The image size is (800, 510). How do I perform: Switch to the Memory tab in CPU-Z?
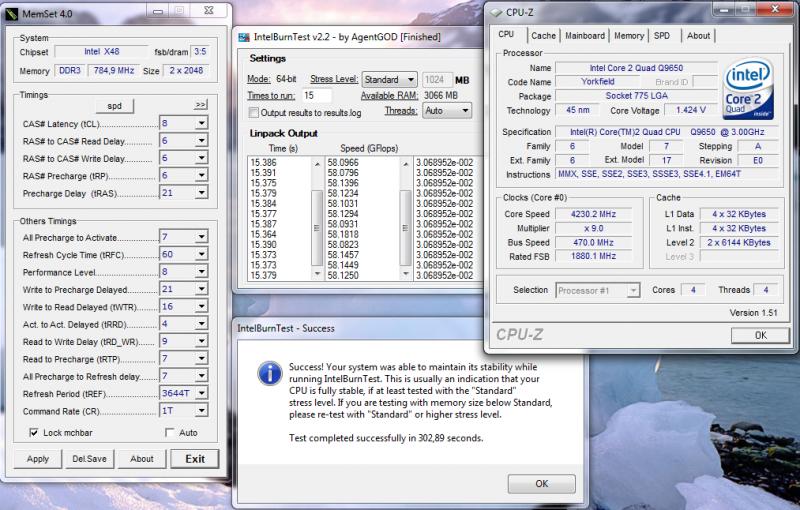click(x=629, y=36)
